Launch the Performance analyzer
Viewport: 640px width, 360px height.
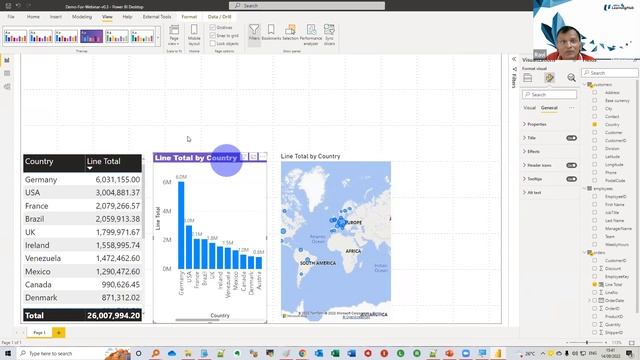tap(311, 34)
